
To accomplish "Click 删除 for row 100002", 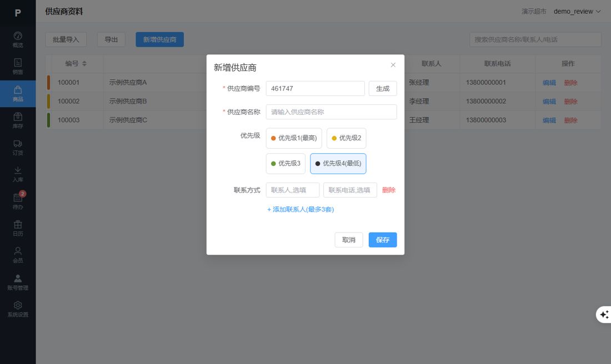I will coord(570,102).
